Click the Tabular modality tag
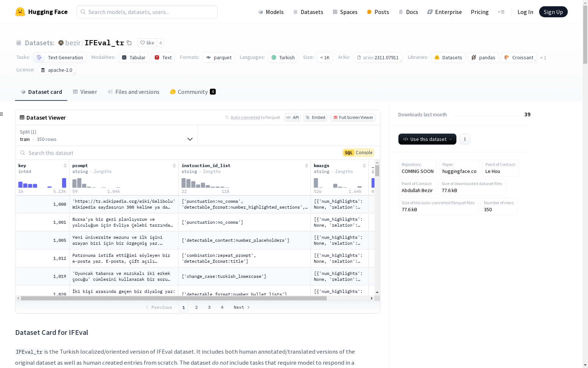Viewport: 588px width, 368px height. [134, 57]
